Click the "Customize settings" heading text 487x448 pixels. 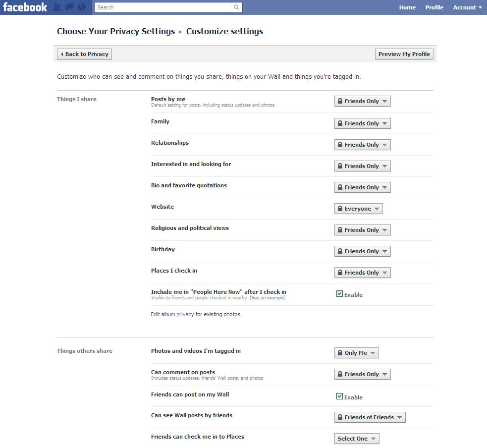pyautogui.click(x=224, y=31)
